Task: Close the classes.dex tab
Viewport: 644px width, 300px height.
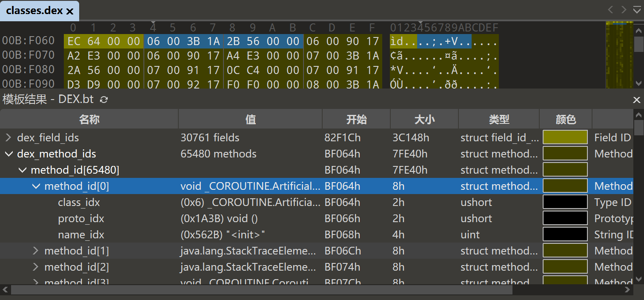Action: click(70, 11)
